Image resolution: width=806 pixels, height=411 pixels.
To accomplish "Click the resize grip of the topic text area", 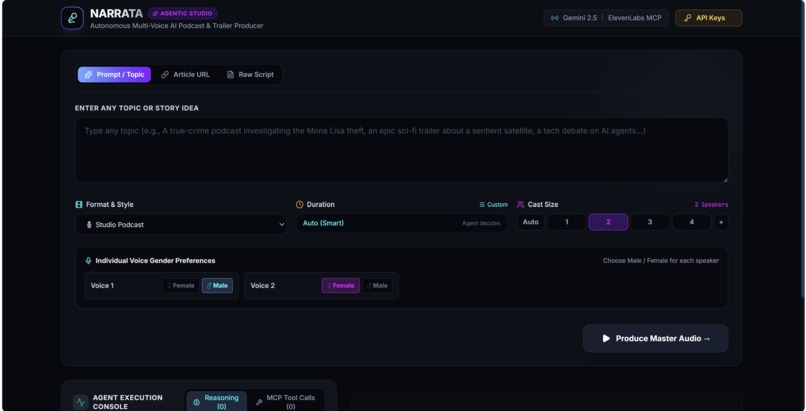I will (x=725, y=179).
